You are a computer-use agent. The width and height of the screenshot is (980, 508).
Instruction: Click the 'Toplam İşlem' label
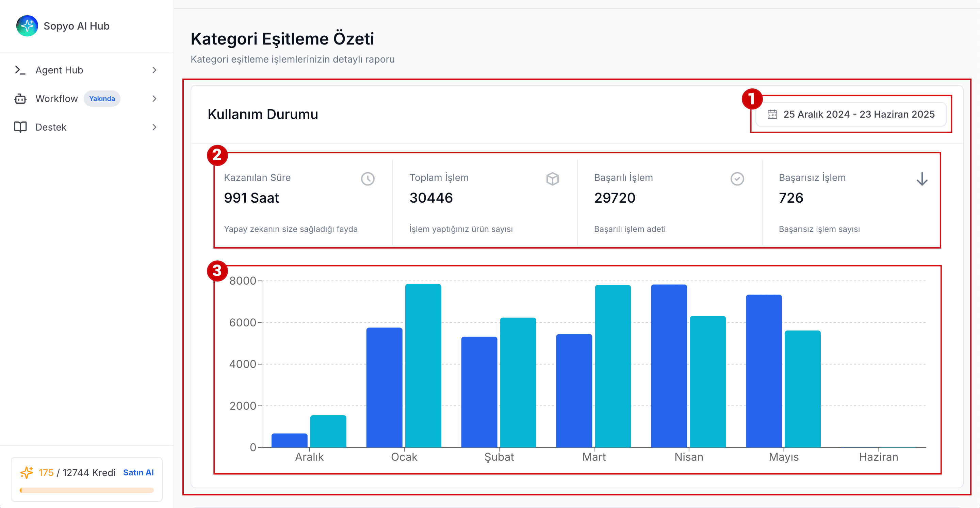pos(439,177)
